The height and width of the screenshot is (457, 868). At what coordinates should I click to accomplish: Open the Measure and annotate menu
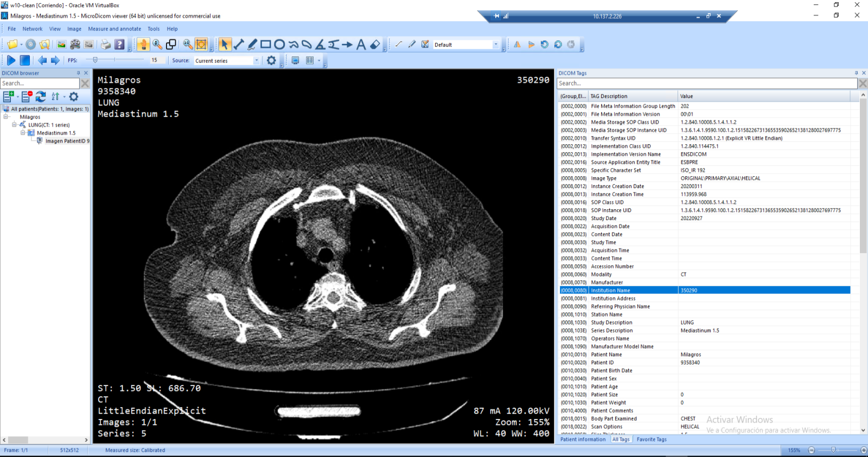[x=114, y=29]
